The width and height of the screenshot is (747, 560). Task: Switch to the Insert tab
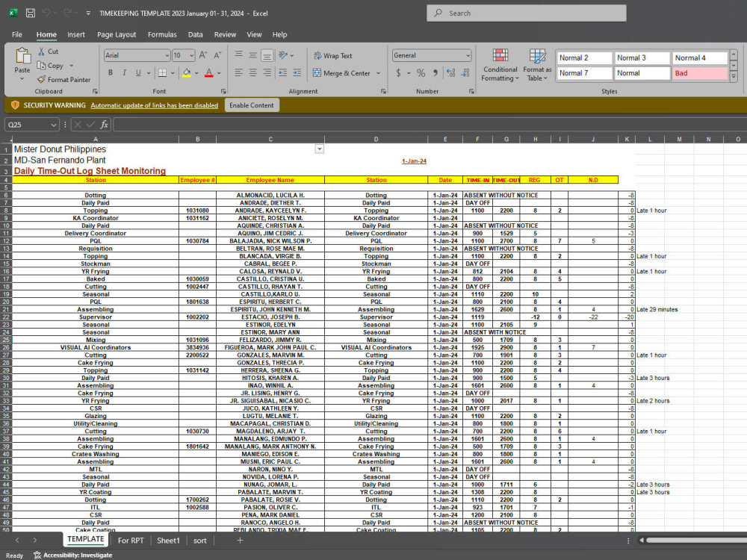(75, 35)
